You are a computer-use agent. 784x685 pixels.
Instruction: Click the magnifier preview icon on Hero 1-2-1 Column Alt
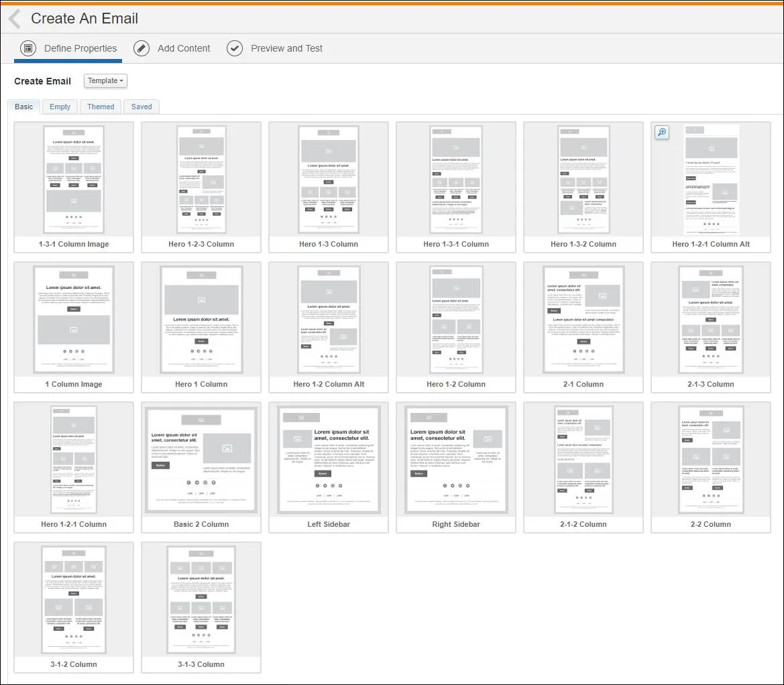[x=661, y=133]
